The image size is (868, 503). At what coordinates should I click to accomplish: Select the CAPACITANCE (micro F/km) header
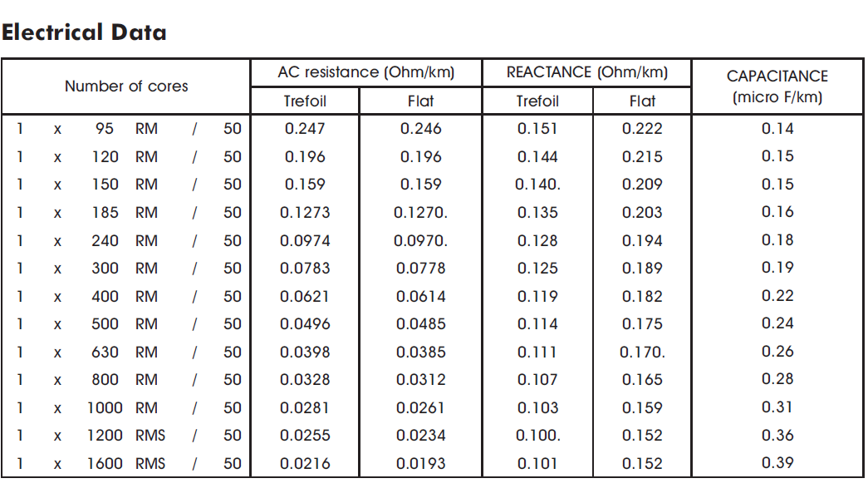[x=777, y=86]
